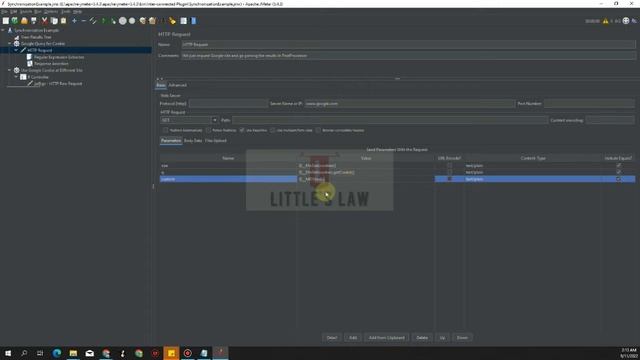Click the Help toolbar icon
Screen dimensions: 640x360
193,21
